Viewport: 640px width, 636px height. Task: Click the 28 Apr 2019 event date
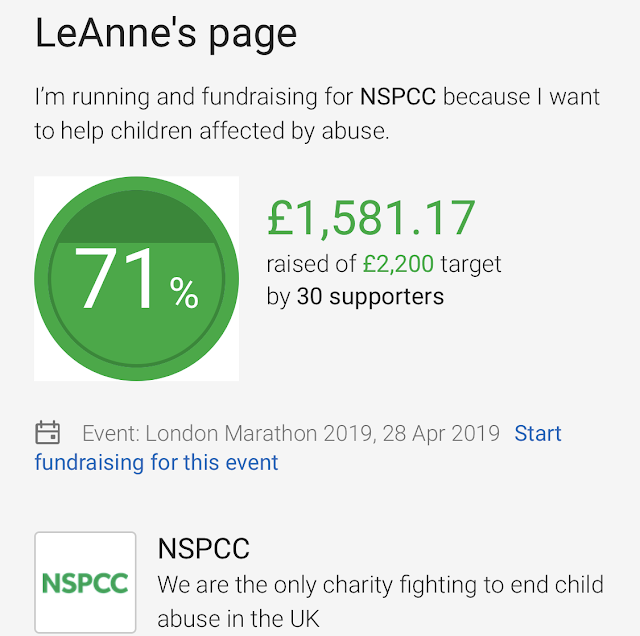[441, 433]
